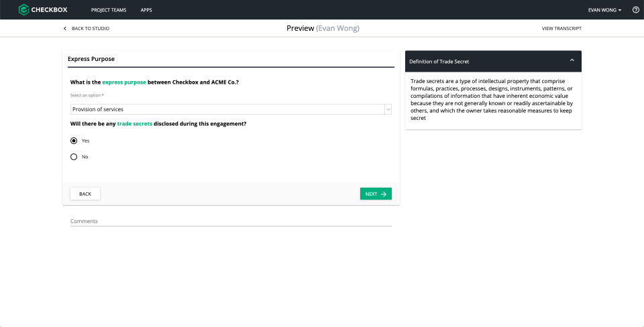Select the Yes radio button

pyautogui.click(x=74, y=141)
